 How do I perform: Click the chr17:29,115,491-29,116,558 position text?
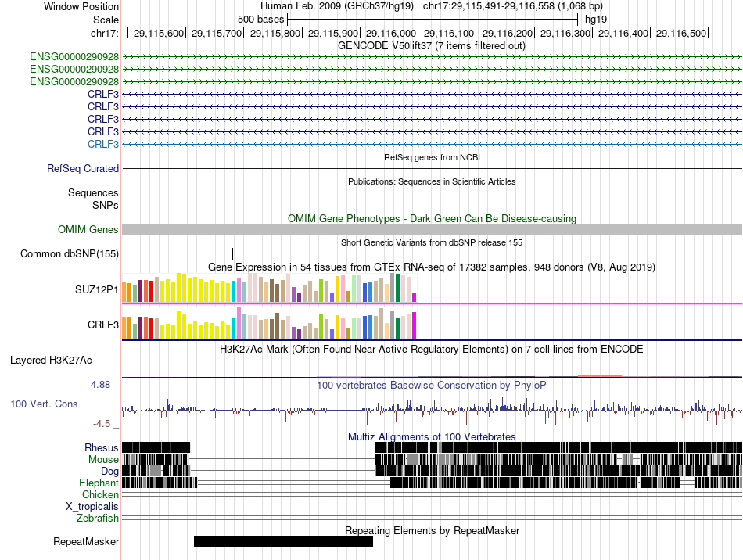pyautogui.click(x=513, y=6)
